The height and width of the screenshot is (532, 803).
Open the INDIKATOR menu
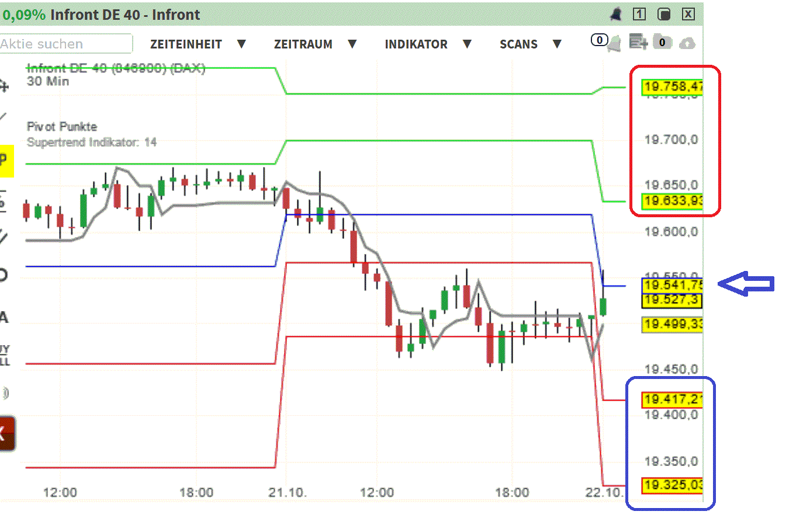416,44
